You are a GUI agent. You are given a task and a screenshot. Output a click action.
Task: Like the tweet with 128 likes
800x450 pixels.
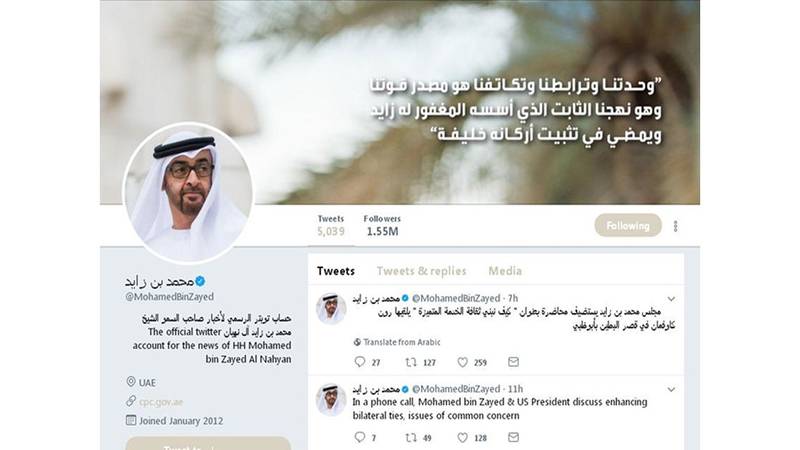[462, 437]
